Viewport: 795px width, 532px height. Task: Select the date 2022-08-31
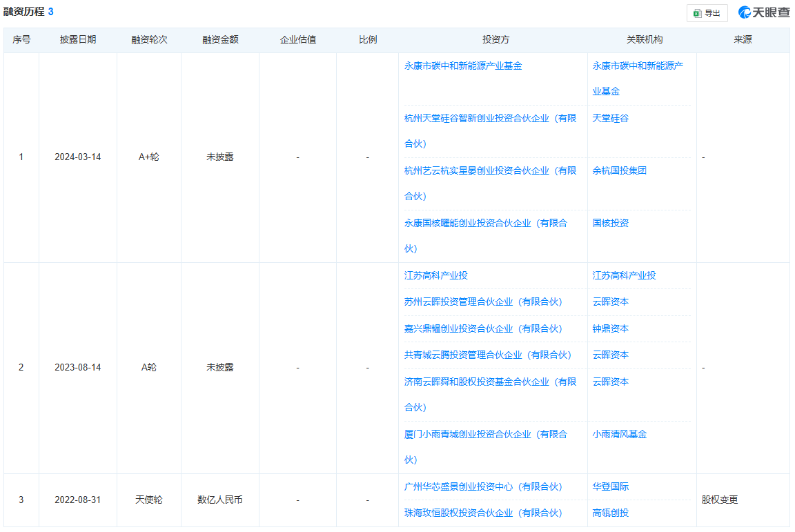(x=77, y=500)
